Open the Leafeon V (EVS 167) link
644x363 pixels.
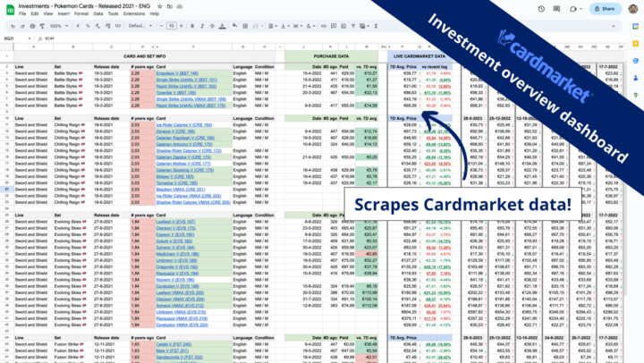(x=175, y=222)
